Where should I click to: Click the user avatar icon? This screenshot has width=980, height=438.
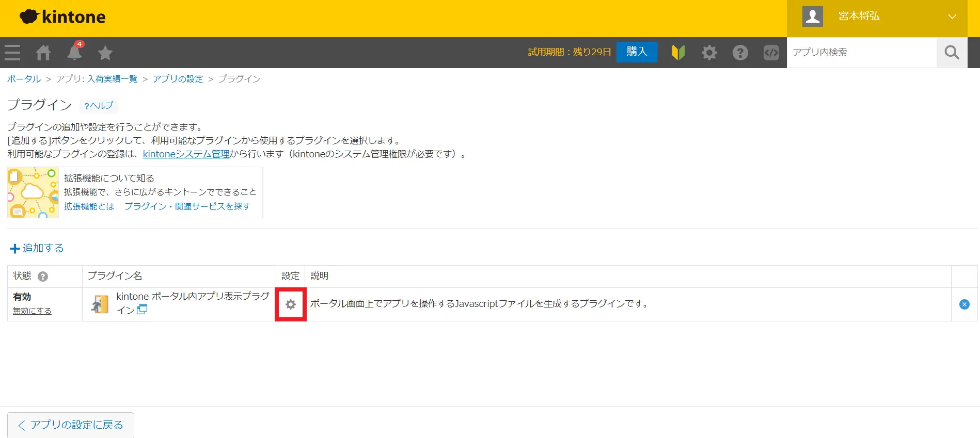(x=813, y=17)
